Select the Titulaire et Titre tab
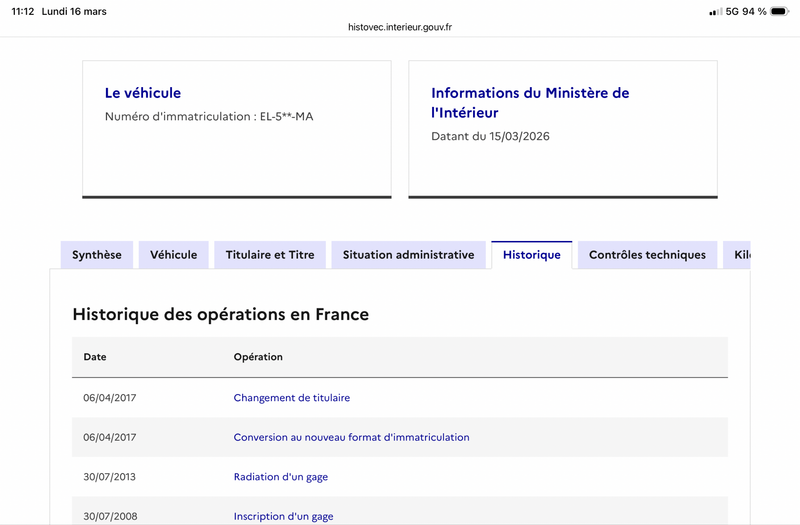The image size is (800, 525). click(270, 255)
